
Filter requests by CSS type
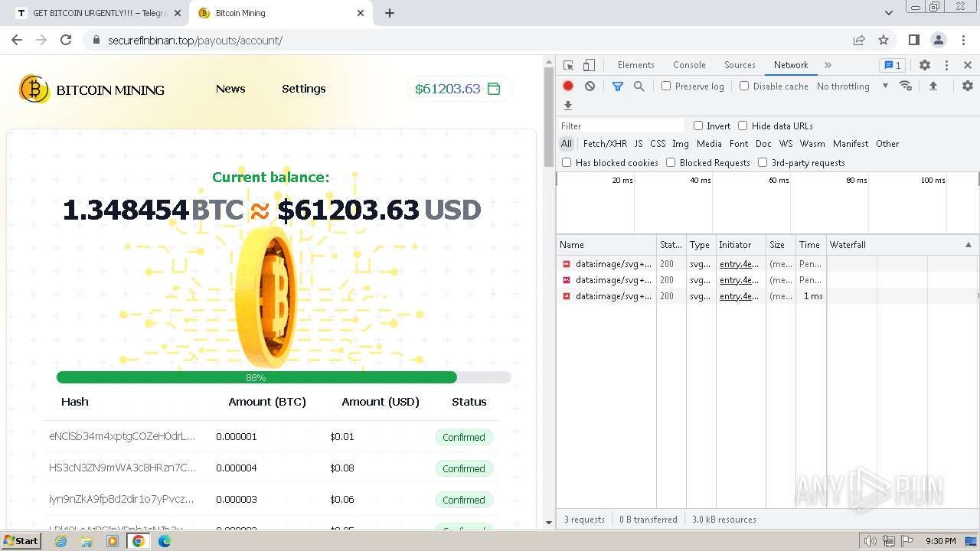pyautogui.click(x=658, y=144)
